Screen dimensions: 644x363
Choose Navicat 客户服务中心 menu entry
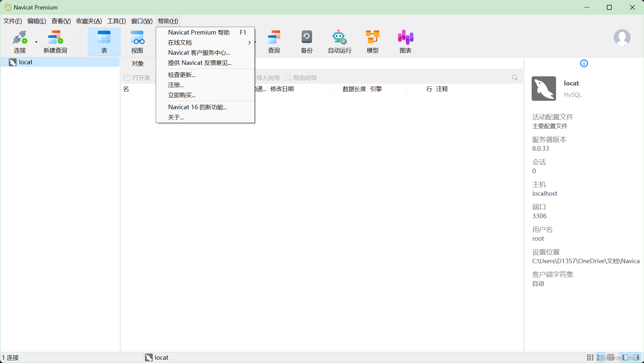[205, 53]
